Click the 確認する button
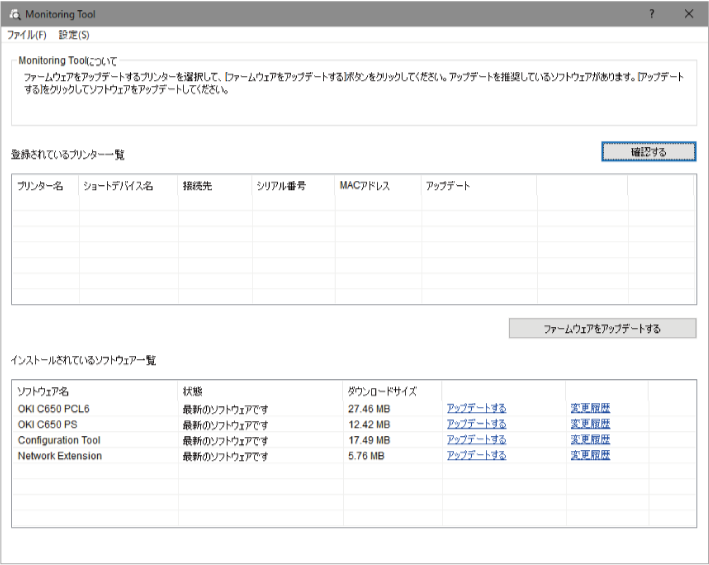The image size is (709, 565). tap(648, 151)
